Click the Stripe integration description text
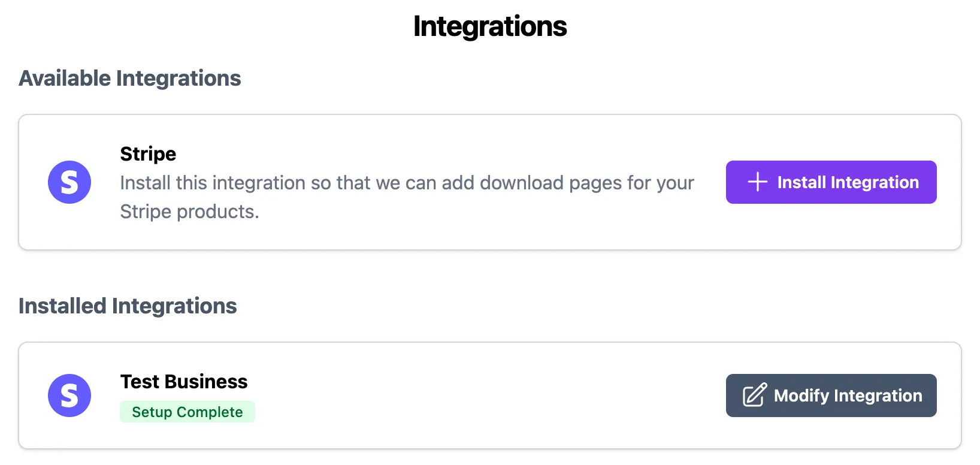 407,197
